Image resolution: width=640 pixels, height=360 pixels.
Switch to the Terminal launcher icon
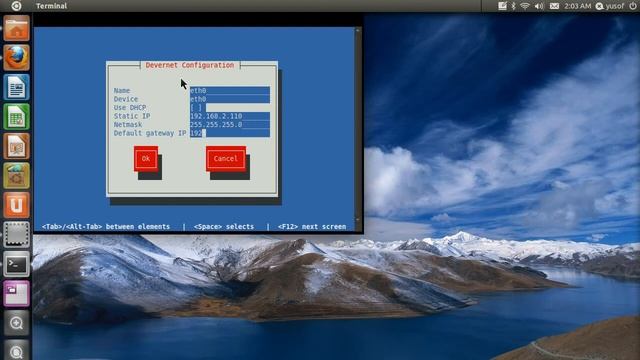pos(16,264)
